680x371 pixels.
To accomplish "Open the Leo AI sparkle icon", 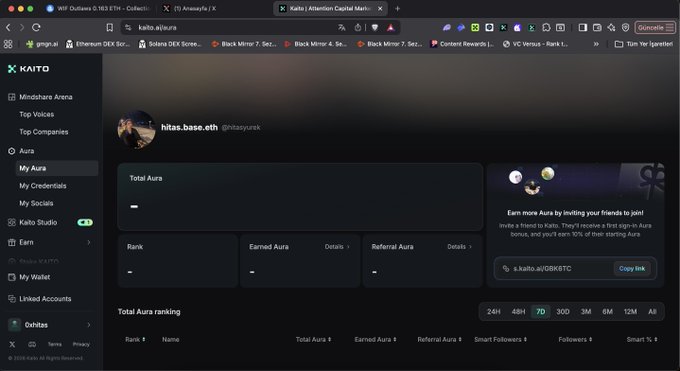I will [x=611, y=27].
